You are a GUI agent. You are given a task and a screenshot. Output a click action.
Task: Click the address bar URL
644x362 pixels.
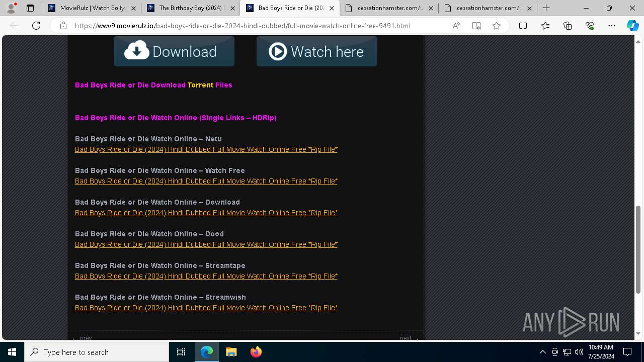point(243,26)
